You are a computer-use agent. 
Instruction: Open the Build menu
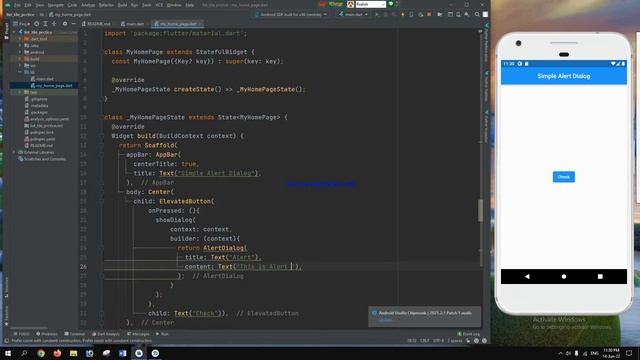point(122,5)
